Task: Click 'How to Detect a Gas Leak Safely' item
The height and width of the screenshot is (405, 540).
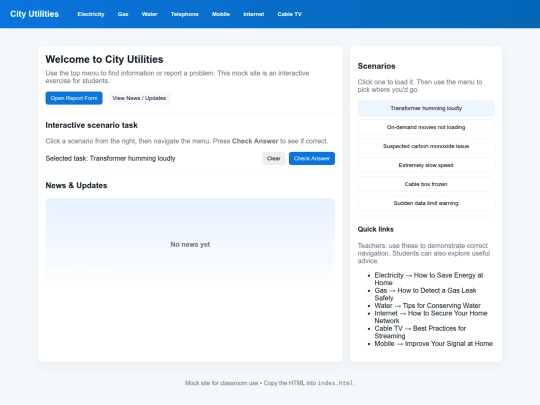Action: click(425, 294)
